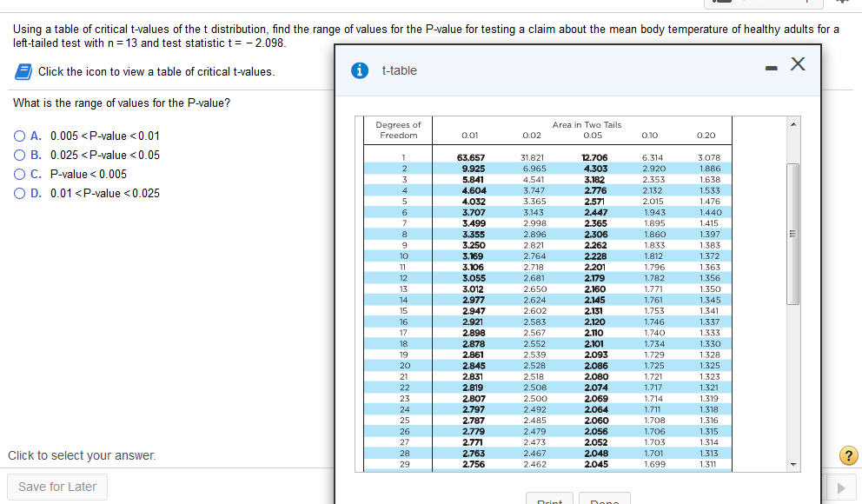Click the 'Click to select your answer' text
862x504 pixels.
coord(82,455)
